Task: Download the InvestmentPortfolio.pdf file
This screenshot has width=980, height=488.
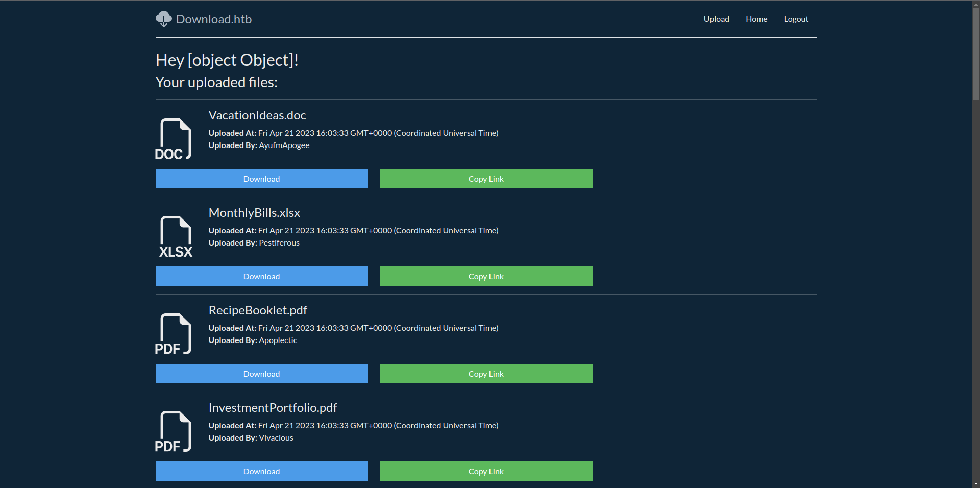Action: click(261, 471)
